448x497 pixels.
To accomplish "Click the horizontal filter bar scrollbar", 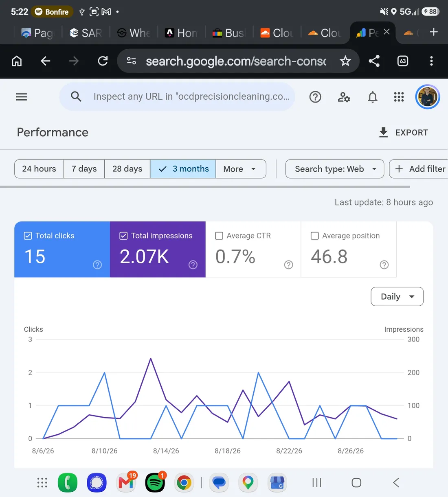I will point(205,187).
